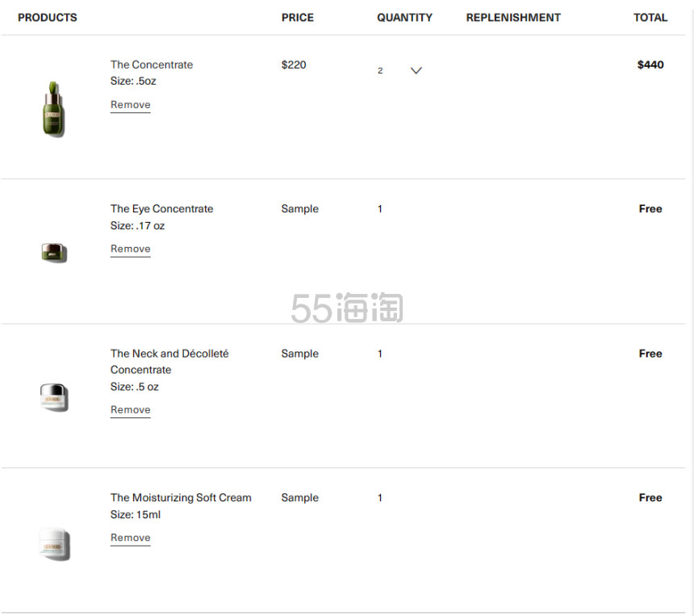This screenshot has width=694, height=616.
Task: Click The Concentrate green bottle image
Action: [x=53, y=109]
